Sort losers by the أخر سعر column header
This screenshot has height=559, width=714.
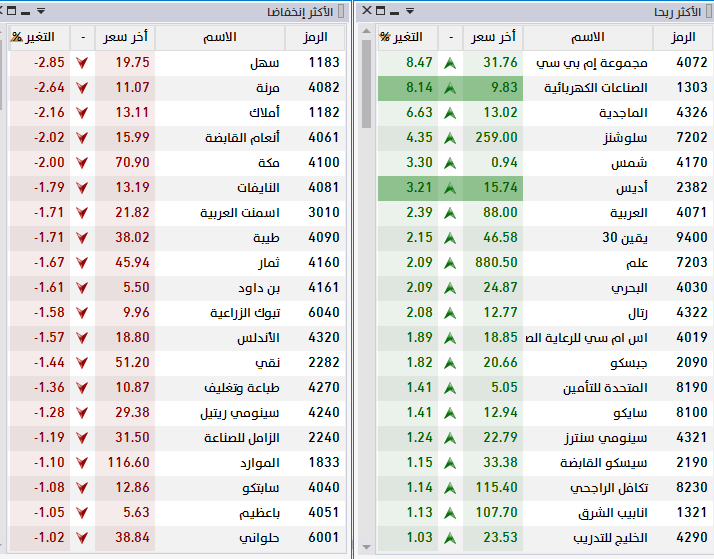tap(125, 37)
